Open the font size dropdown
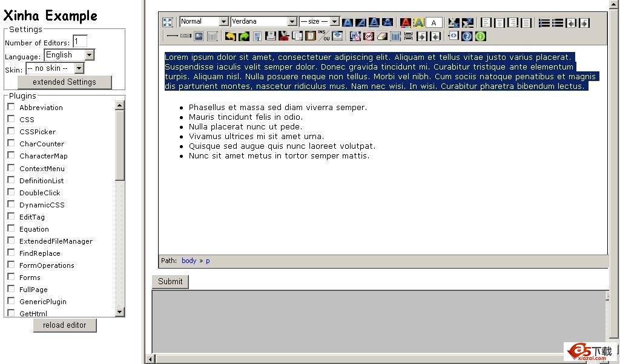620x364 pixels. (320, 21)
